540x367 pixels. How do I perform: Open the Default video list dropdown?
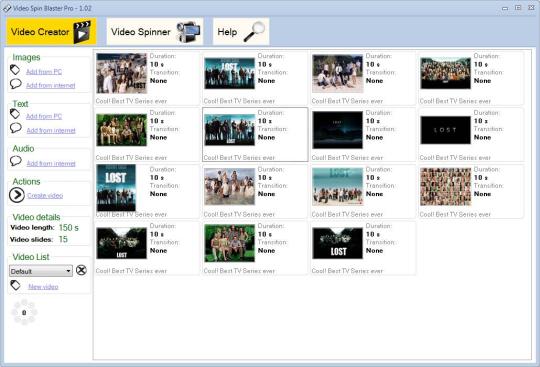(x=41, y=271)
